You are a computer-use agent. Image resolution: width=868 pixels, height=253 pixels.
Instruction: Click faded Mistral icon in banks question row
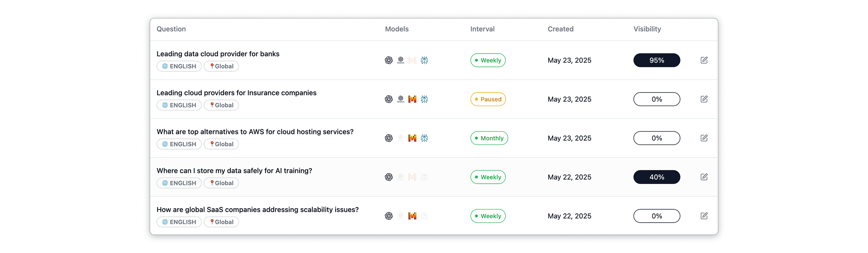coord(412,60)
